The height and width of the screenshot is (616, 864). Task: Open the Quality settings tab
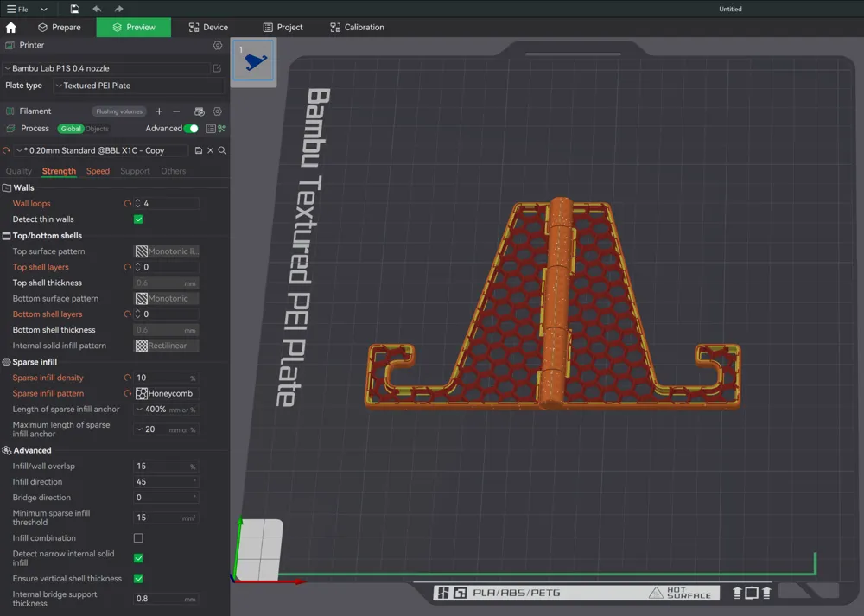19,171
